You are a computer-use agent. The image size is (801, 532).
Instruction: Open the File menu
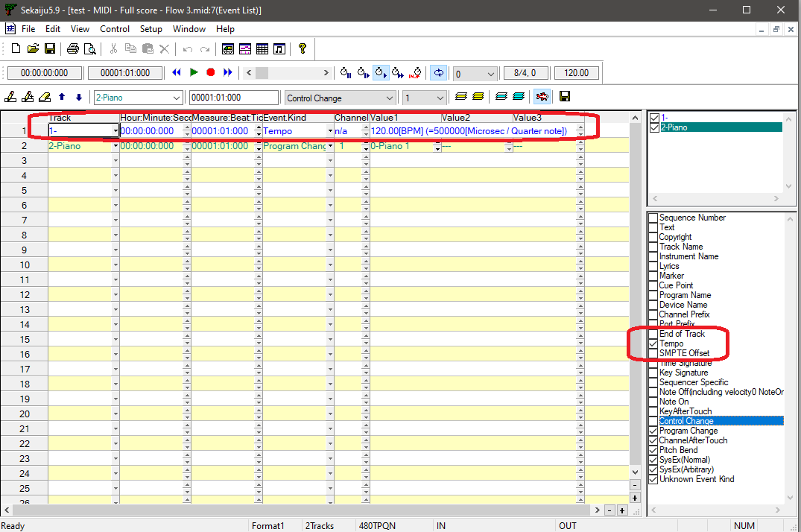[28, 29]
